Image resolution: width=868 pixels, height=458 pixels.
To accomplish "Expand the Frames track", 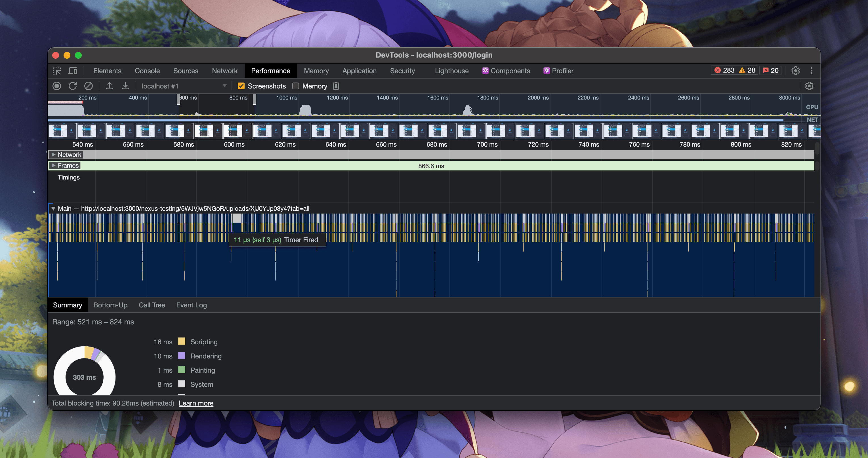I will click(x=53, y=165).
